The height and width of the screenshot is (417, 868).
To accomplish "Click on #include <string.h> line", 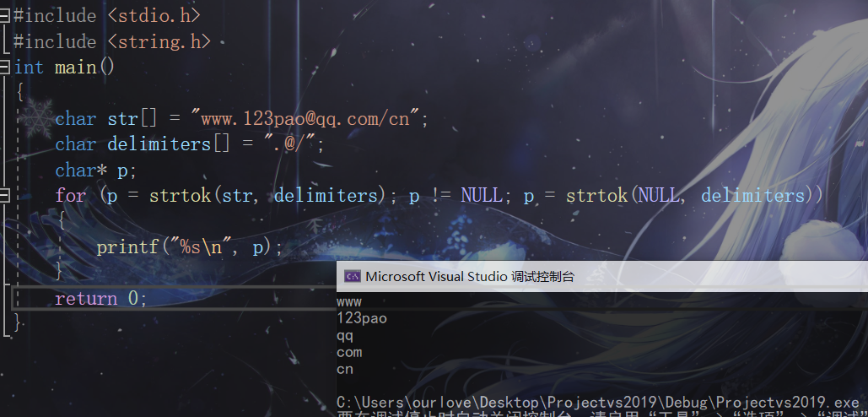I will [112, 41].
